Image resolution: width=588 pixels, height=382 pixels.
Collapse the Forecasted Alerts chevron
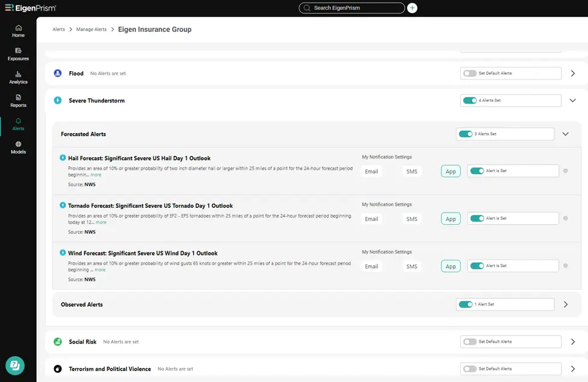566,134
